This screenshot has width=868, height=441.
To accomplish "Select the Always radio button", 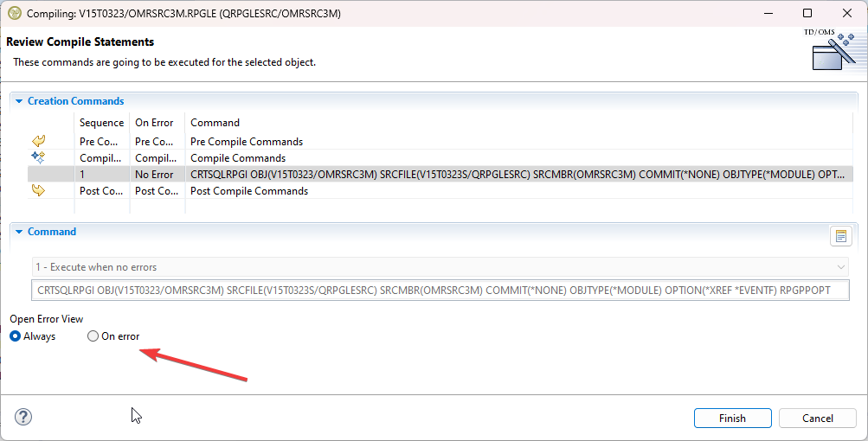I will [16, 336].
